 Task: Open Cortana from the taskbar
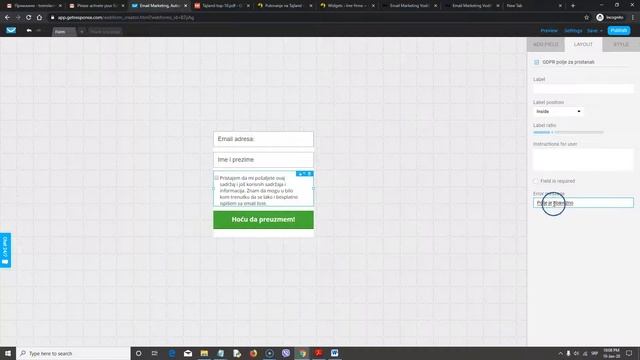(x=138, y=353)
